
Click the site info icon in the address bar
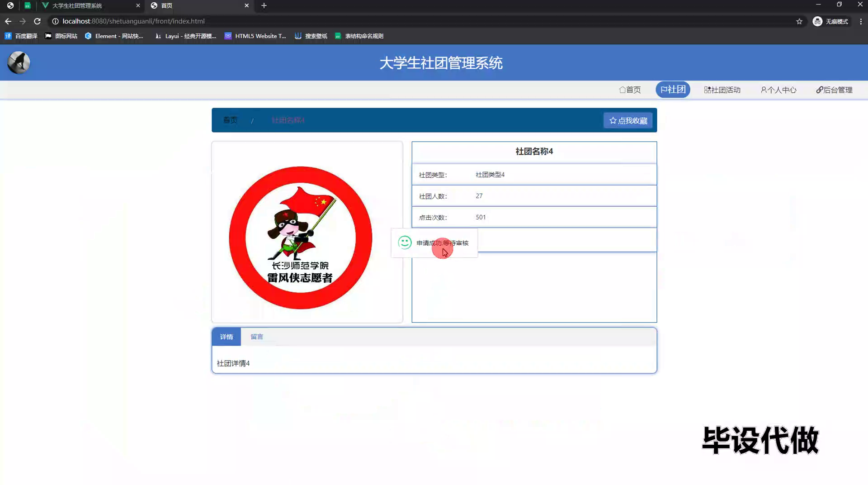coord(55,21)
